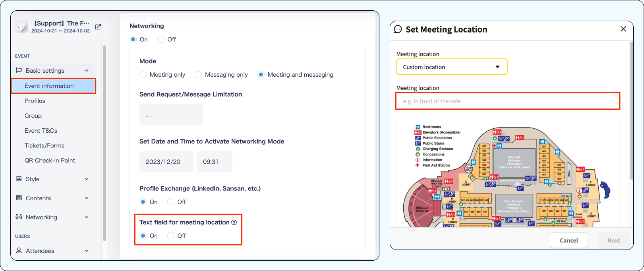
Task: Open event in new window icon
Action: click(x=98, y=27)
